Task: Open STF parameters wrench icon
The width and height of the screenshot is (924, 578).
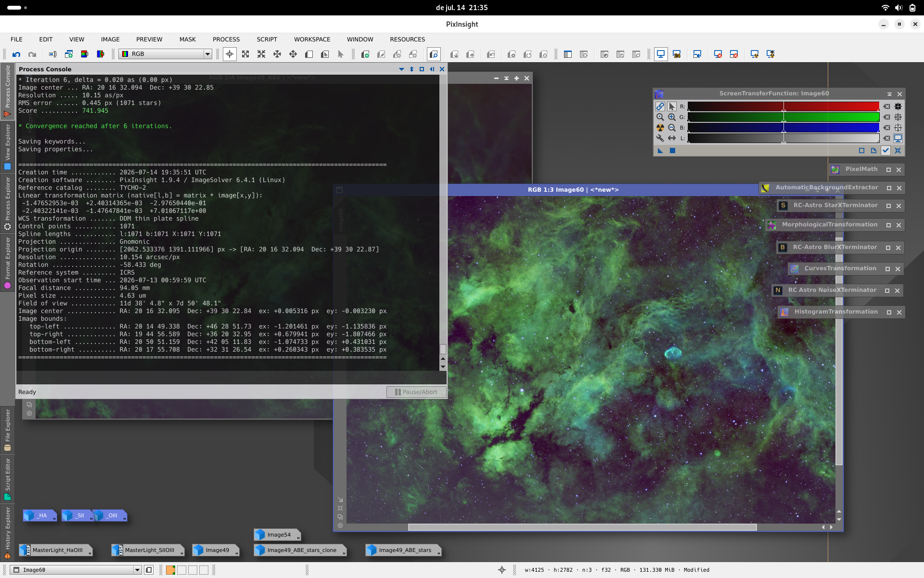Action: point(660,138)
